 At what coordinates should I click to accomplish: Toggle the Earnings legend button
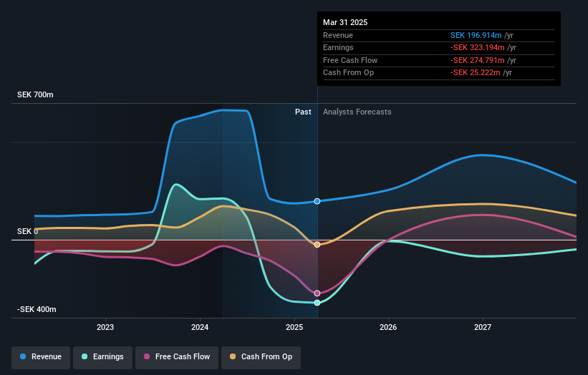[x=102, y=357]
